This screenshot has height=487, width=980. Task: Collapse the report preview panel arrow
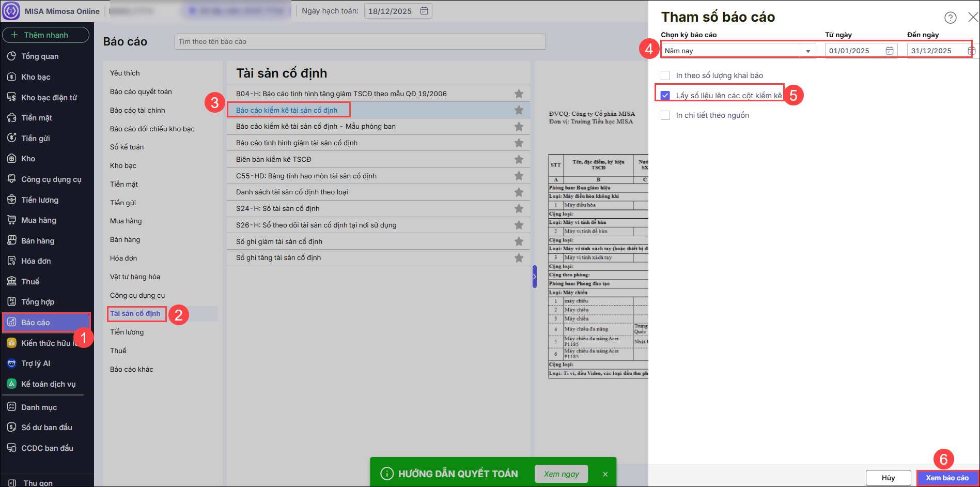point(535,277)
